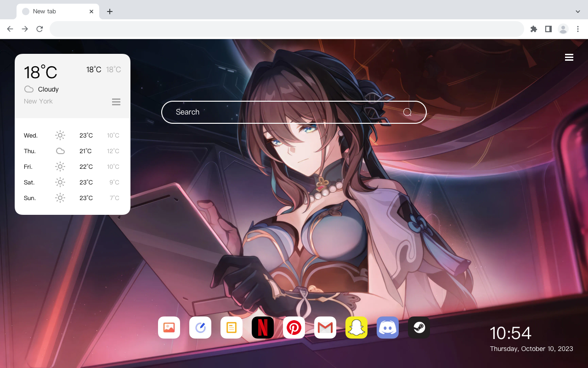Click the magnifier icon in the search bar
This screenshot has height=368, width=588.
pos(407,112)
